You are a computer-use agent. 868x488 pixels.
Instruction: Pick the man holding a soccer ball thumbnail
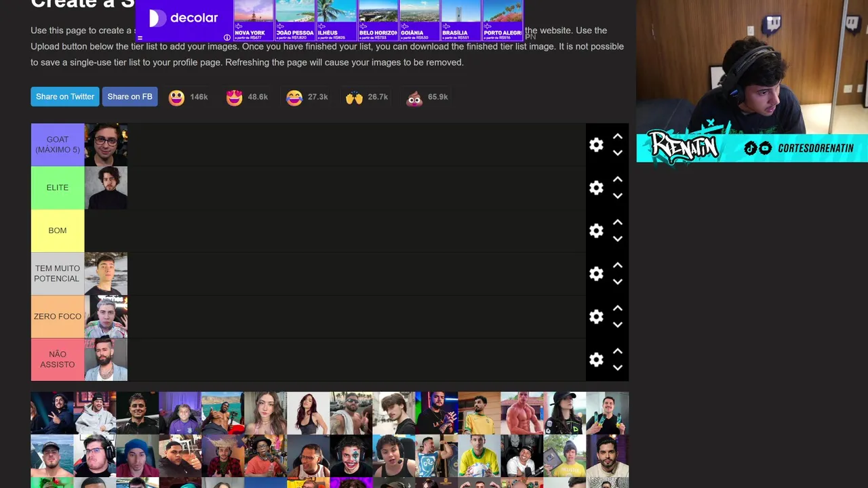pos(479,455)
